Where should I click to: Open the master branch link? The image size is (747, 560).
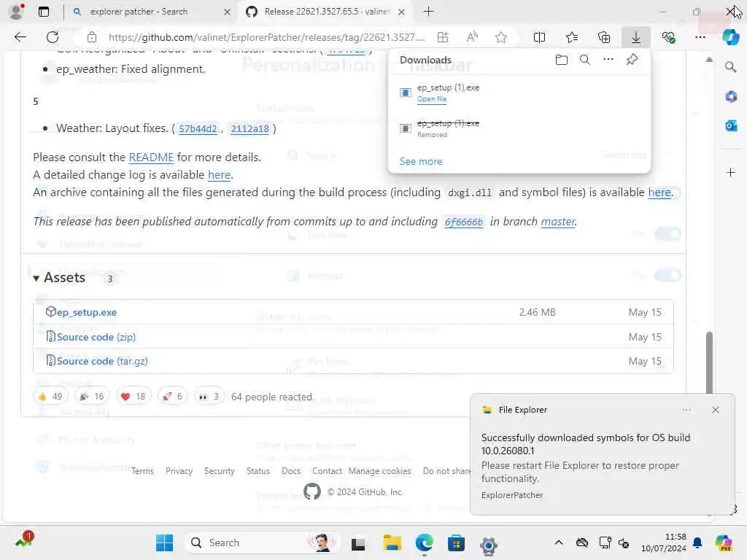pos(558,222)
